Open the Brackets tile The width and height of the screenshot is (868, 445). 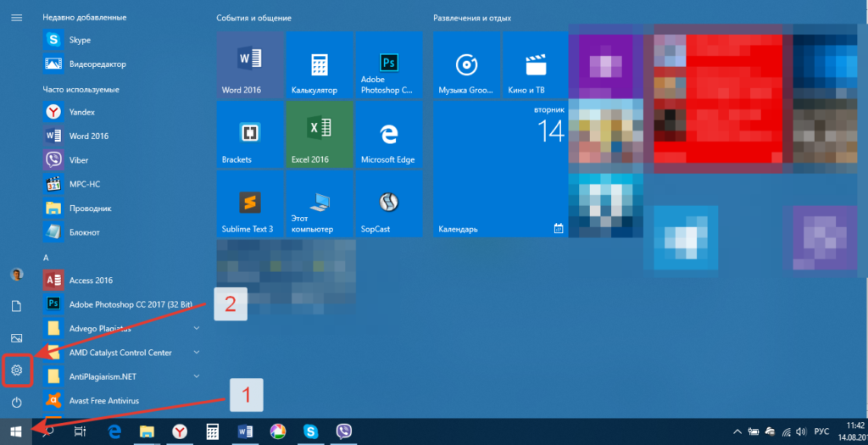pos(250,135)
